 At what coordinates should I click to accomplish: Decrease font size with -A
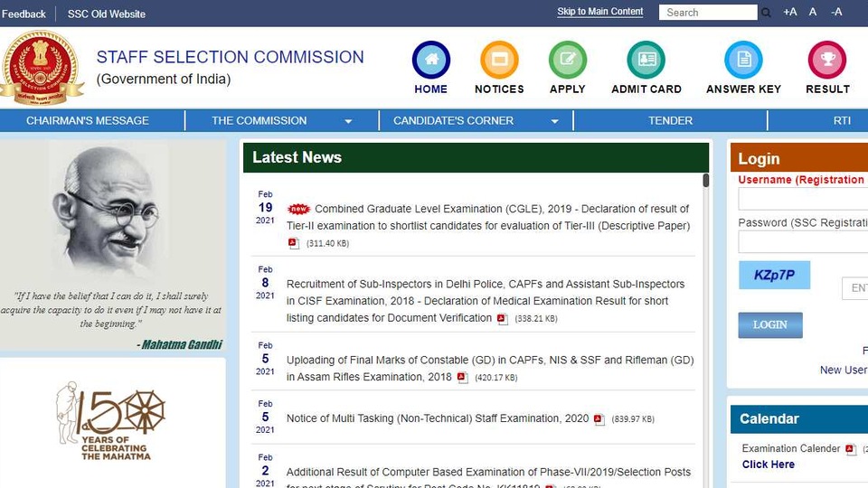(836, 12)
